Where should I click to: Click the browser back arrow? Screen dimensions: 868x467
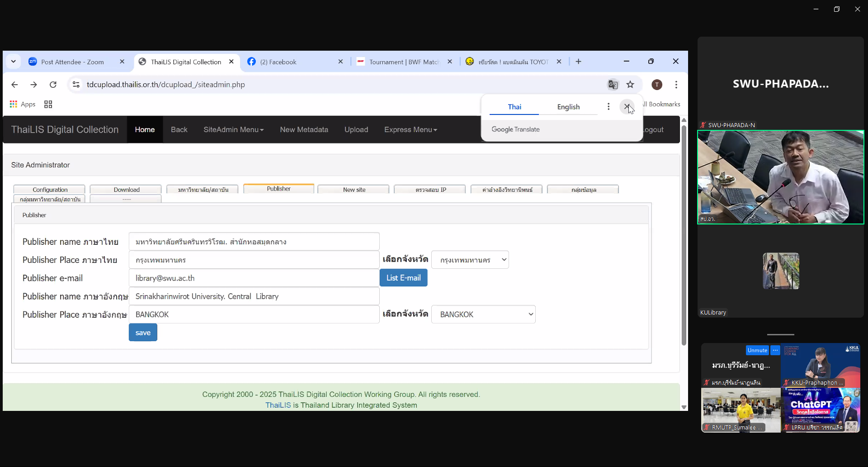tap(14, 85)
